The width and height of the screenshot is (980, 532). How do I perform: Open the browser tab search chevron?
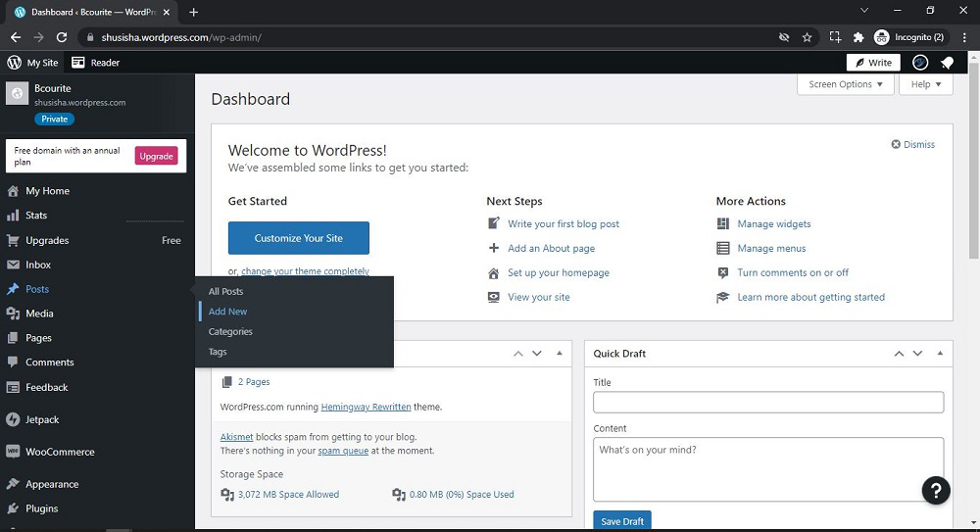[864, 11]
